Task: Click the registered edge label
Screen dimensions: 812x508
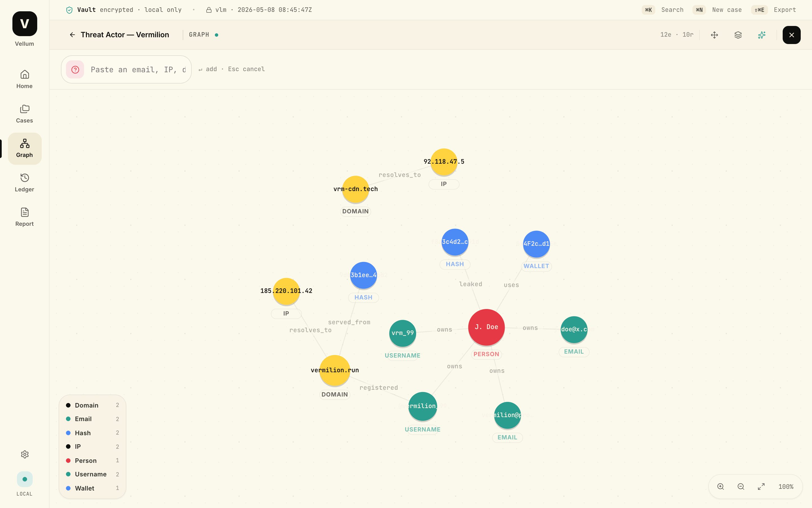Action: (378, 388)
